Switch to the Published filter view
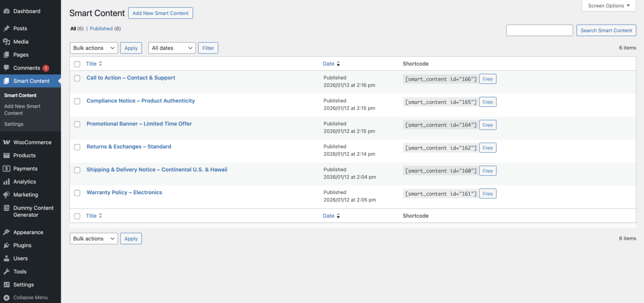 (x=101, y=28)
